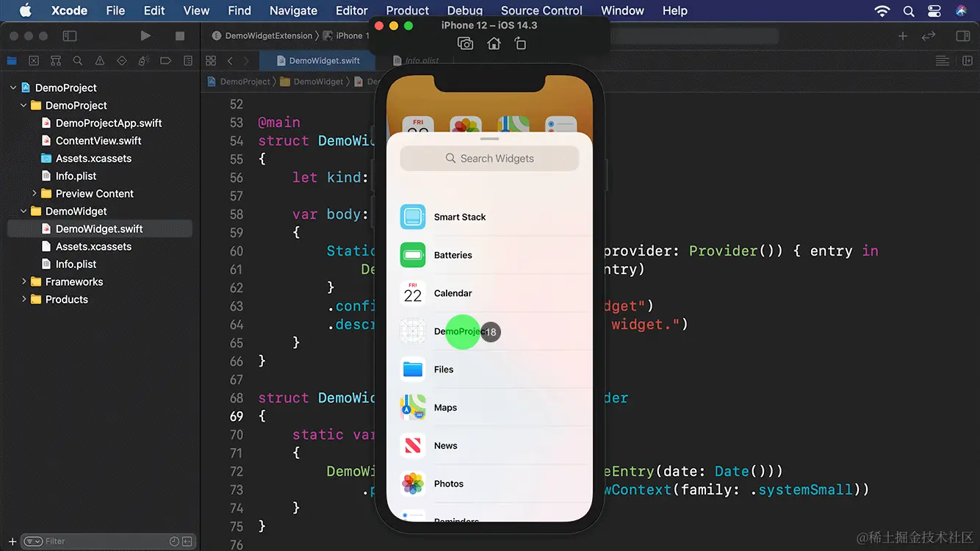Toggle the navigator sidebar in Xcode toolbar
Viewport: 980px width, 551px height.
click(70, 35)
